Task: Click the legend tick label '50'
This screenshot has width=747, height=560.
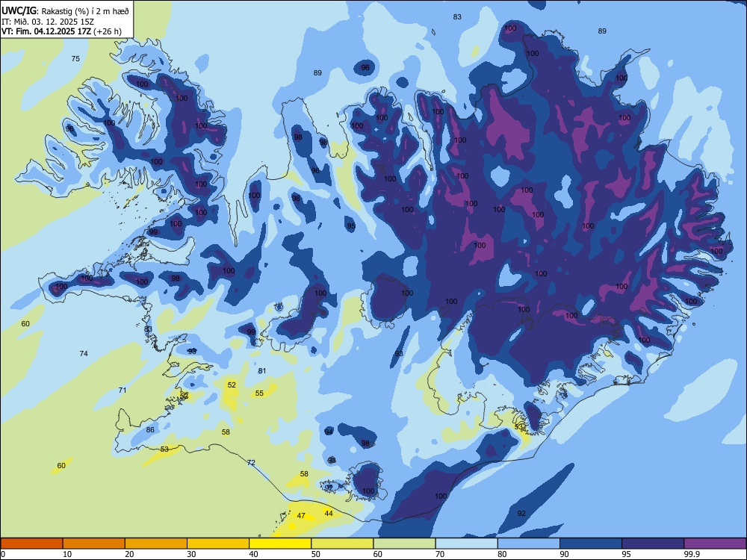Action: coord(316,554)
